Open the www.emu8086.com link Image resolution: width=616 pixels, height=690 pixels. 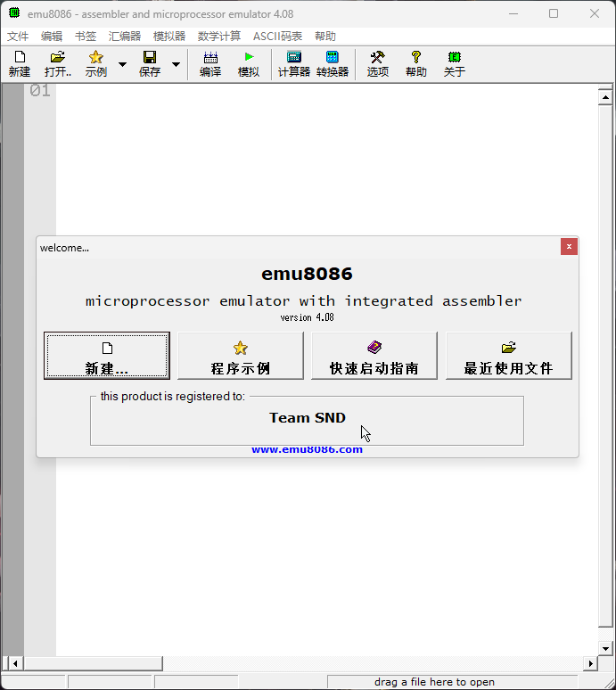pos(308,449)
